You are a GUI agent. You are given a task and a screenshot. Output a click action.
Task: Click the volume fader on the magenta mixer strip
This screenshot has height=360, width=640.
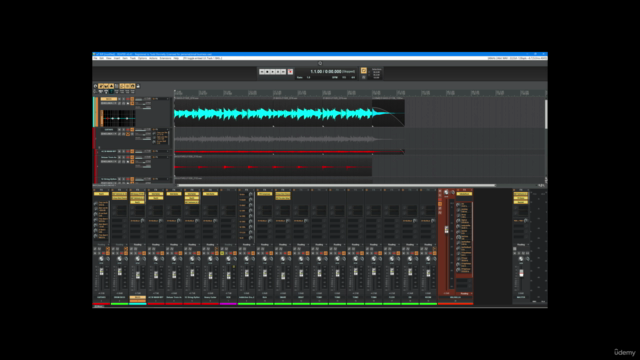click(229, 276)
